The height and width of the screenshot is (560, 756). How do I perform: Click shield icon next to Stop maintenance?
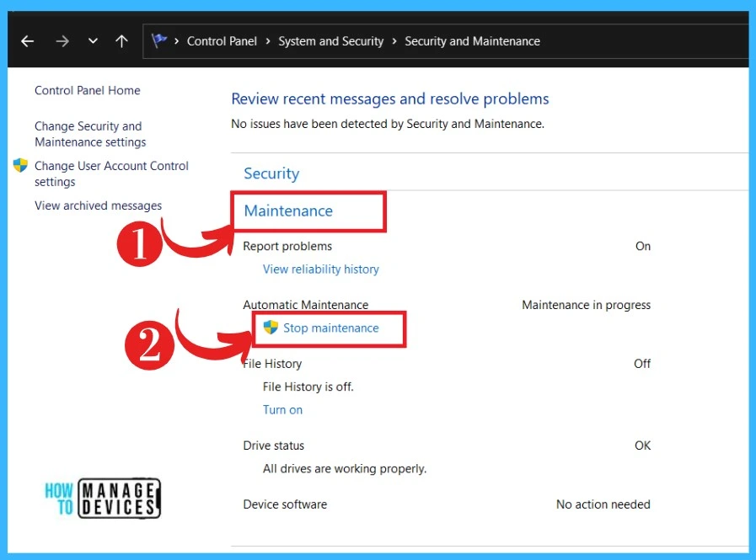click(x=271, y=328)
